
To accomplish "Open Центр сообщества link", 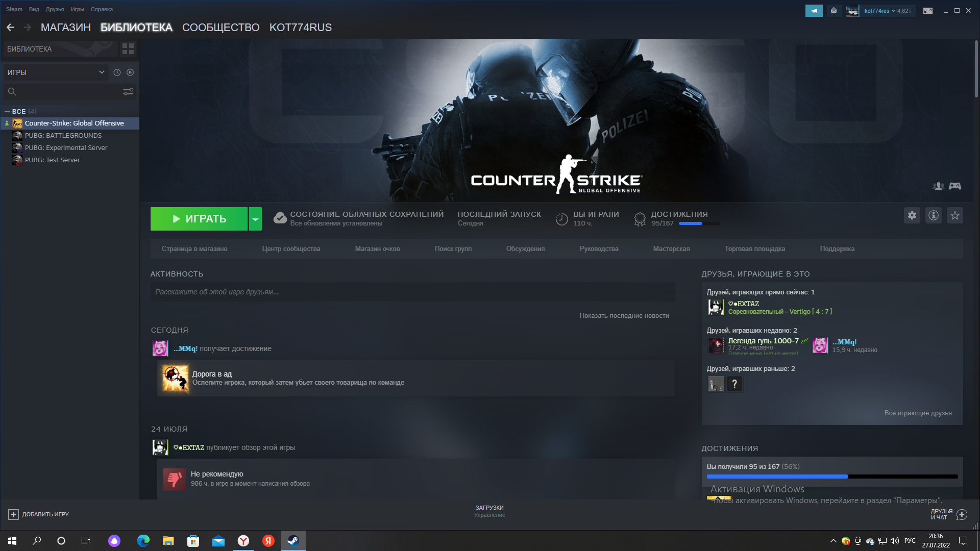I will pyautogui.click(x=291, y=249).
